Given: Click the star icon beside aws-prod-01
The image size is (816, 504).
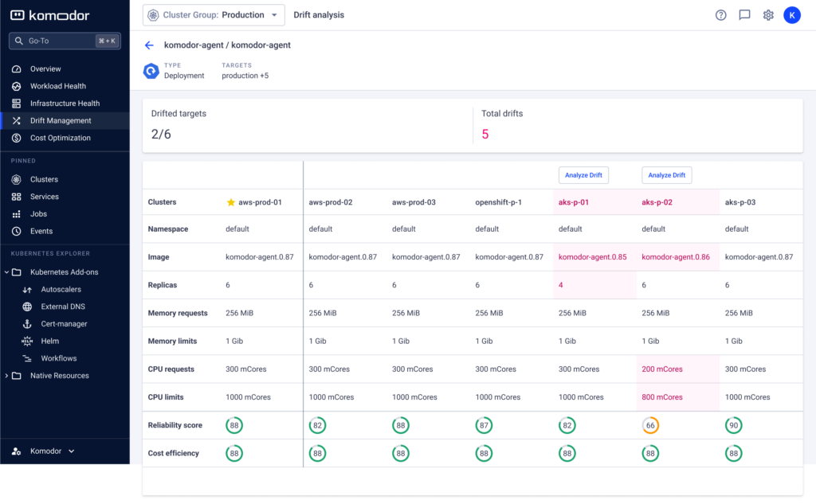Looking at the screenshot, I should pyautogui.click(x=231, y=201).
